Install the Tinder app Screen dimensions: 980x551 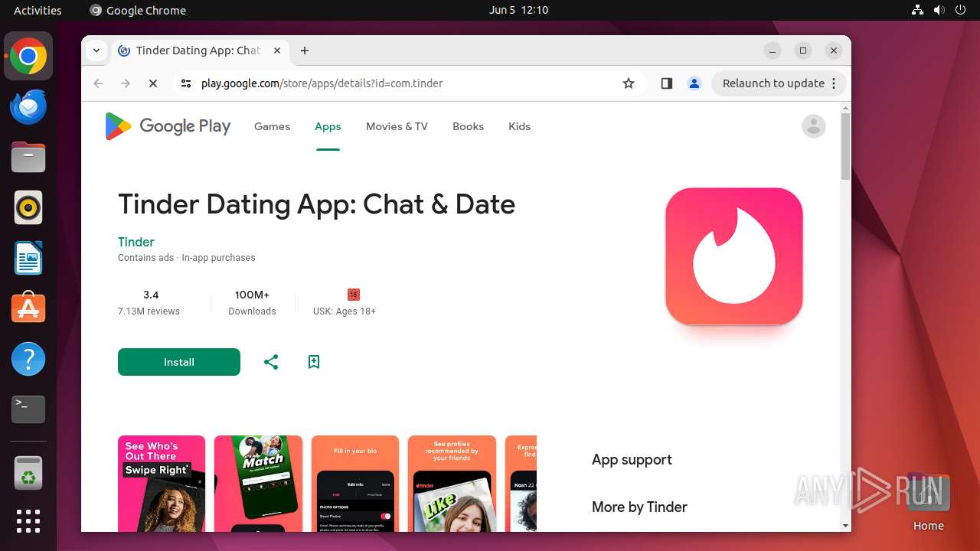pos(179,362)
